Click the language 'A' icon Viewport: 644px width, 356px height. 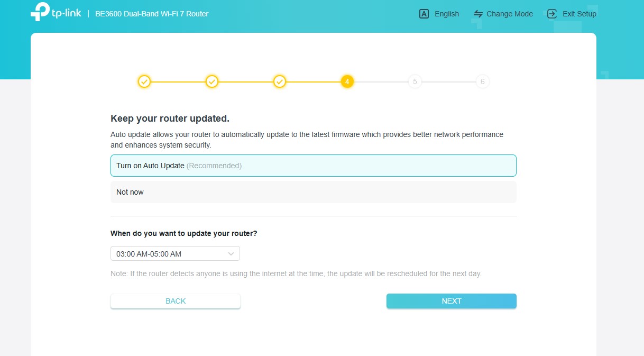[x=424, y=14]
